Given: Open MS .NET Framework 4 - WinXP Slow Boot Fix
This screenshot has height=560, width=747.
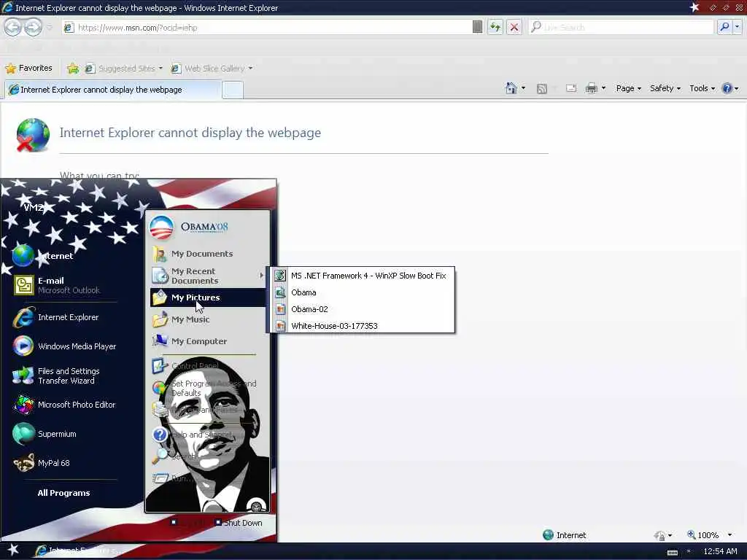Looking at the screenshot, I should (x=363, y=276).
